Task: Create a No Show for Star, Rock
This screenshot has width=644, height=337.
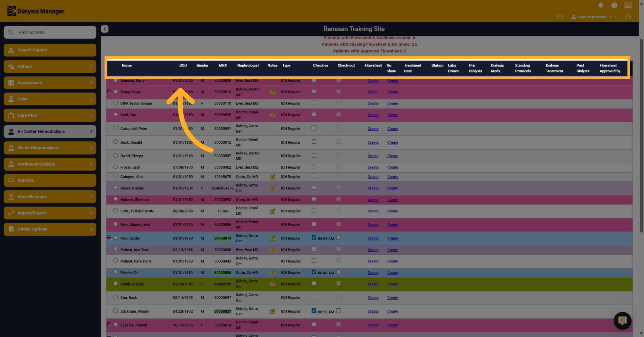Action: coord(393,298)
